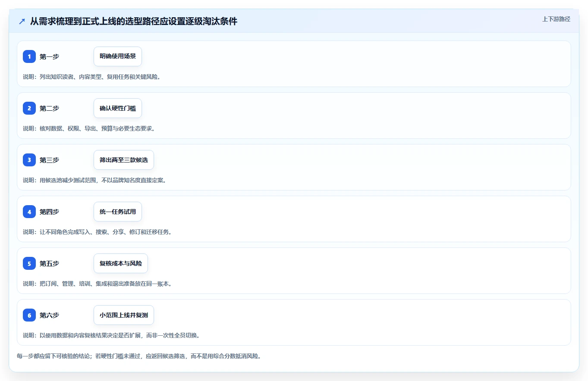Click the 第三步 label

coord(49,160)
